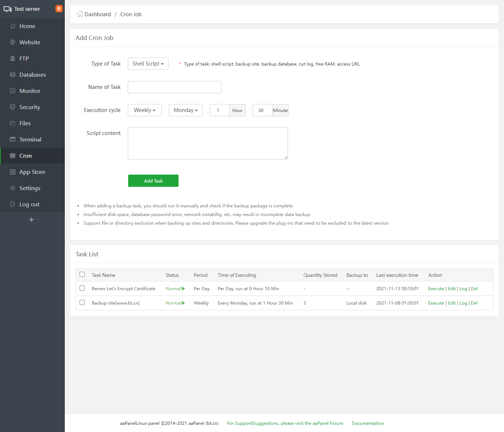Screen dimensions: 504x432
Task: Toggle the select-all checkbox in Task List header
Action: coord(82,275)
